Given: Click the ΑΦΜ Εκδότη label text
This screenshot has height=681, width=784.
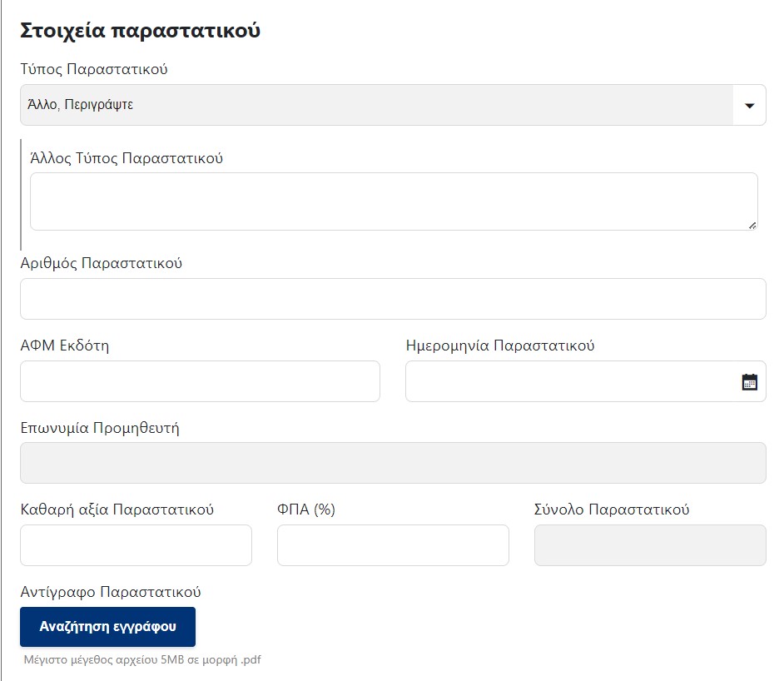Looking at the screenshot, I should pos(64,345).
